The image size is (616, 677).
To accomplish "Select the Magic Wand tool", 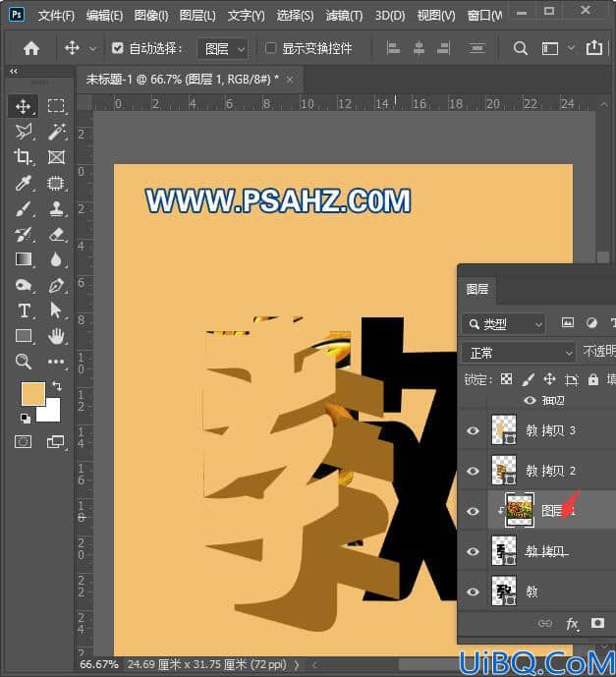I will [57, 132].
